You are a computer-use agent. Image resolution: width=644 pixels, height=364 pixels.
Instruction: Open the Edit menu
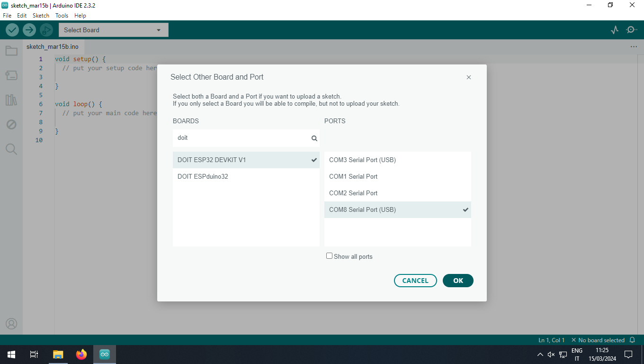click(22, 16)
